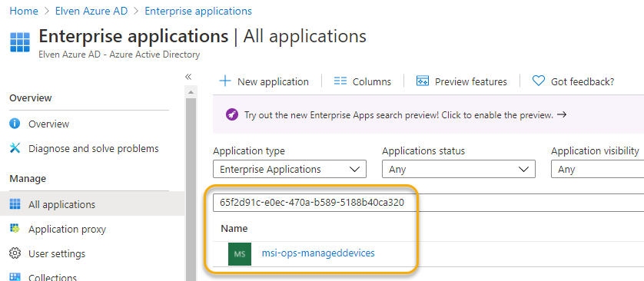Open Enterprise applications breadcrumb link
The height and width of the screenshot is (281, 644).
(198, 11)
